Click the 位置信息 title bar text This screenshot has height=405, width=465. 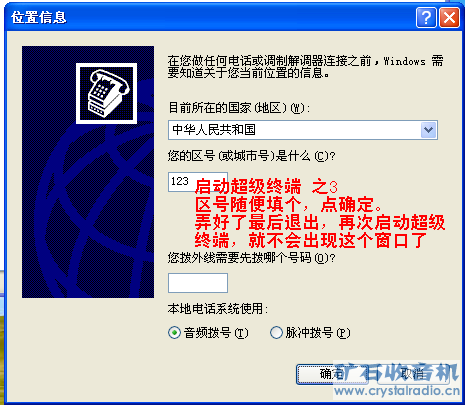(x=39, y=17)
